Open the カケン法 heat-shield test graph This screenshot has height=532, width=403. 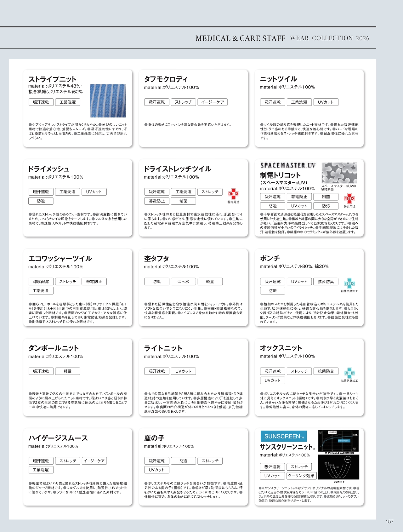pos(338,441)
